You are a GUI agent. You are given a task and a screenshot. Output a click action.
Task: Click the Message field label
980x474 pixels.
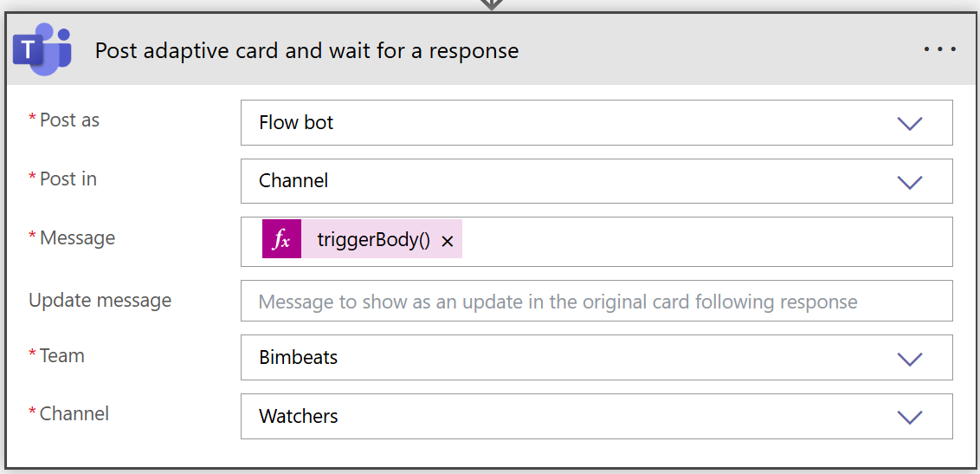point(77,237)
